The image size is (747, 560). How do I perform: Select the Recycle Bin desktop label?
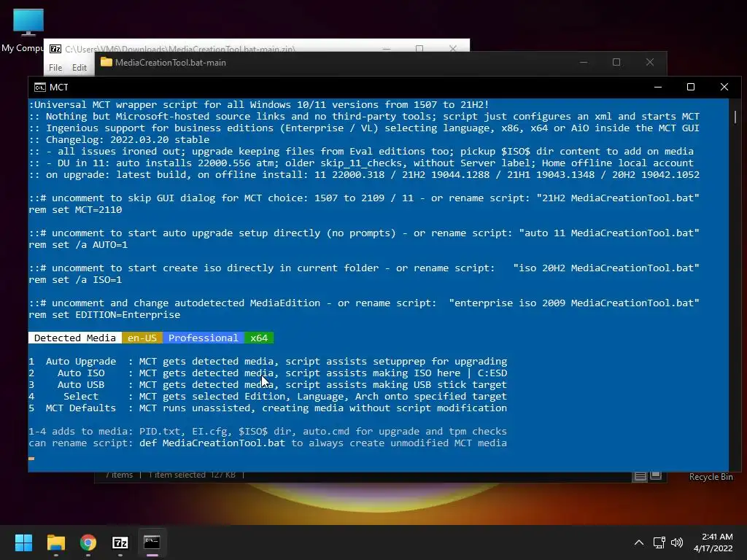point(711,477)
